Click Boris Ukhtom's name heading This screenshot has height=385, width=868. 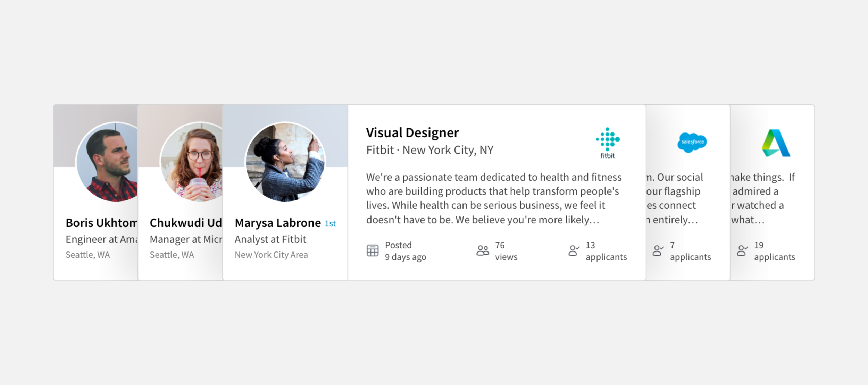(101, 223)
